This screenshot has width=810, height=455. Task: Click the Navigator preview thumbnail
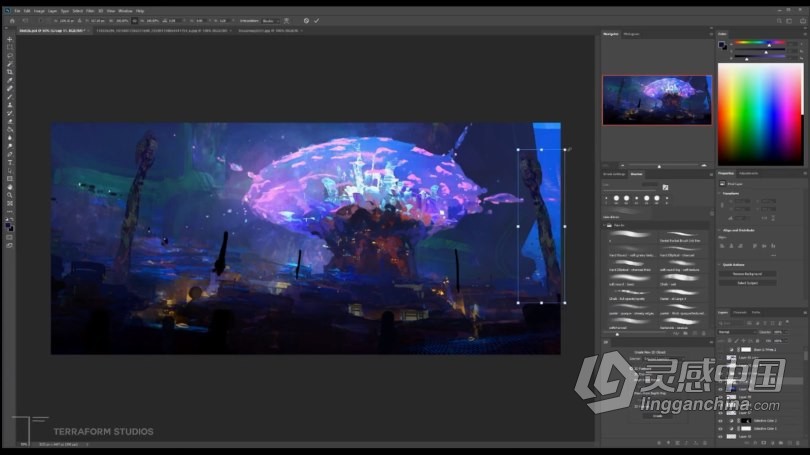pos(656,100)
